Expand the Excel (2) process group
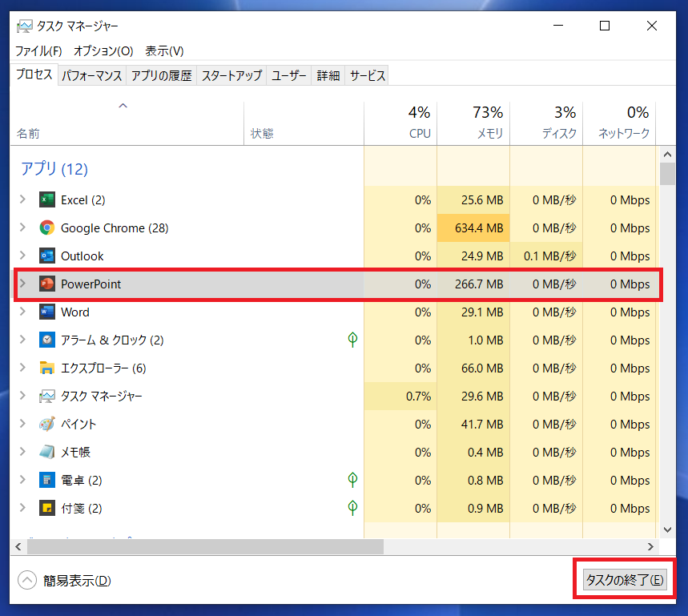Viewport: 688px width, 616px height. 22,200
